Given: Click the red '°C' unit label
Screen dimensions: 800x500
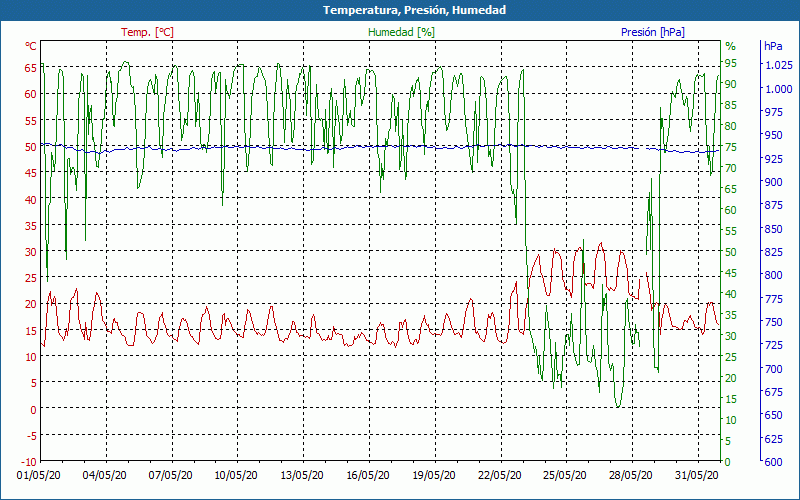Looking at the screenshot, I should tap(31, 46).
